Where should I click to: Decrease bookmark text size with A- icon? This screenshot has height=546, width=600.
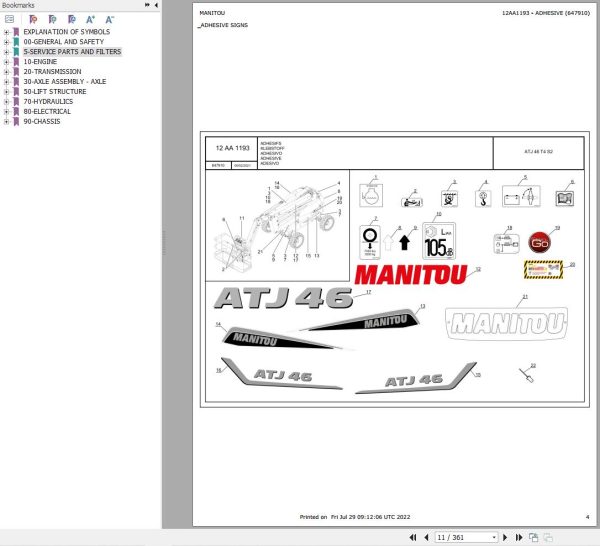(x=109, y=19)
